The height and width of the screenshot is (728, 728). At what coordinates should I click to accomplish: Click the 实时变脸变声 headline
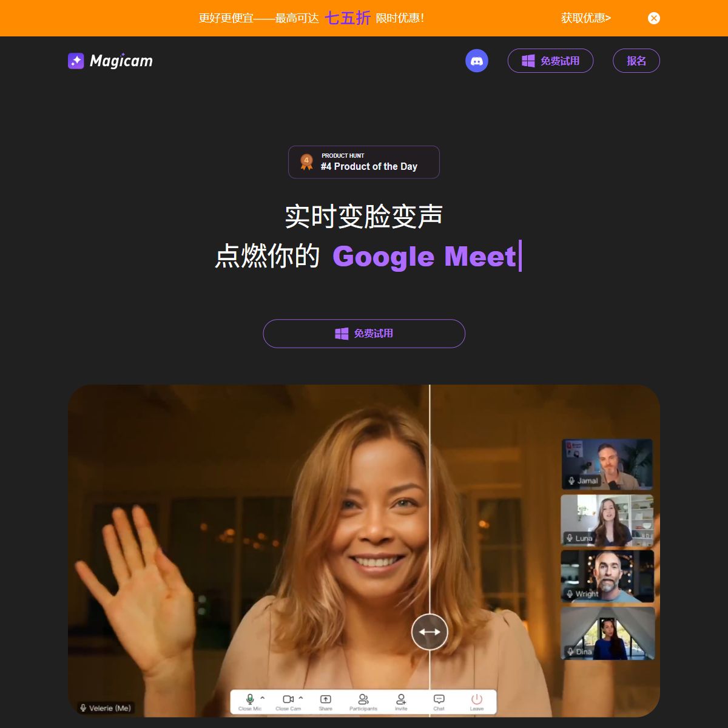[364, 217]
